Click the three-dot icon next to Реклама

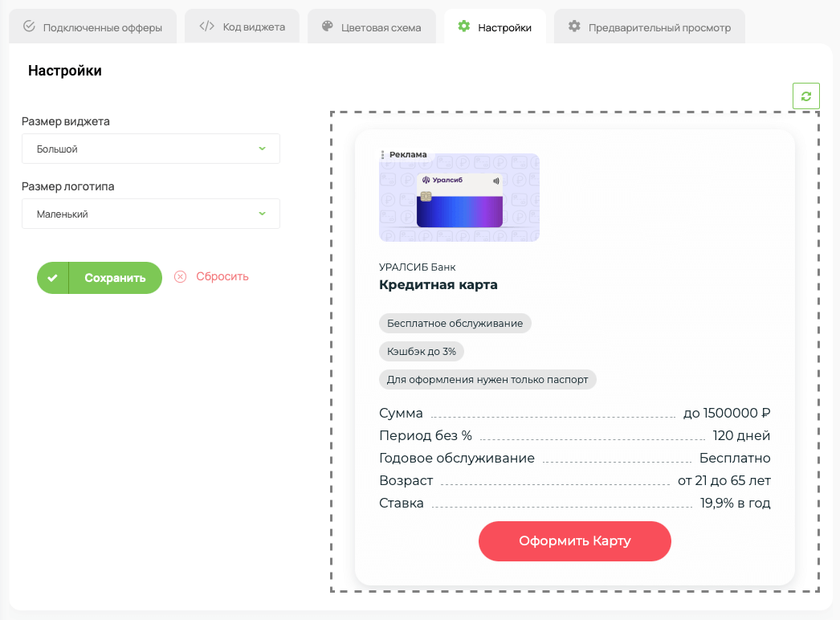pyautogui.click(x=382, y=154)
